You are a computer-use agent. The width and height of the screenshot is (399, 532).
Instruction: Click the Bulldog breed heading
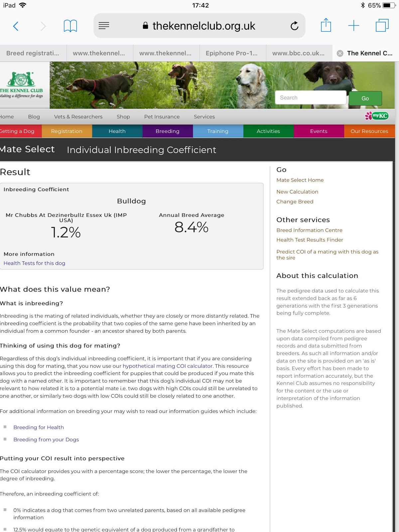click(x=131, y=201)
